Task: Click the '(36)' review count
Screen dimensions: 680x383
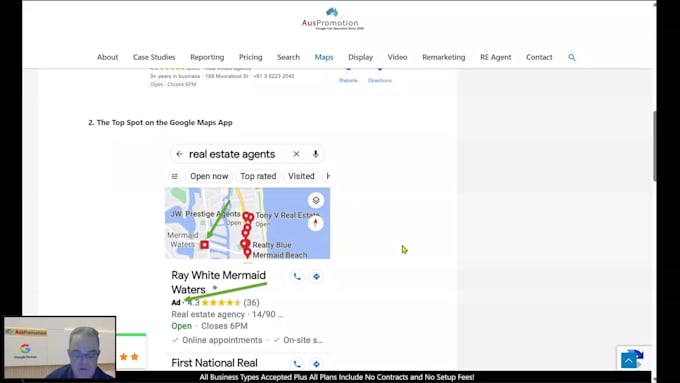Action: [x=251, y=302]
